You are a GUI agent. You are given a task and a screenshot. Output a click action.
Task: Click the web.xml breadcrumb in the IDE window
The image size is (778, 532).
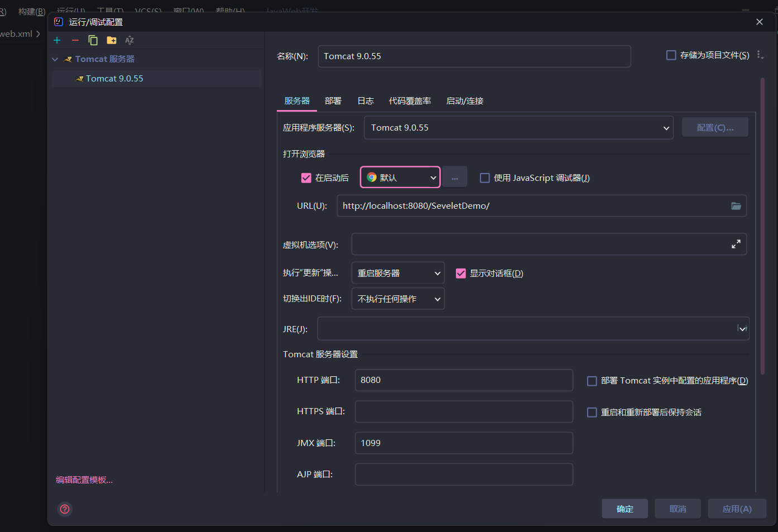[17, 34]
